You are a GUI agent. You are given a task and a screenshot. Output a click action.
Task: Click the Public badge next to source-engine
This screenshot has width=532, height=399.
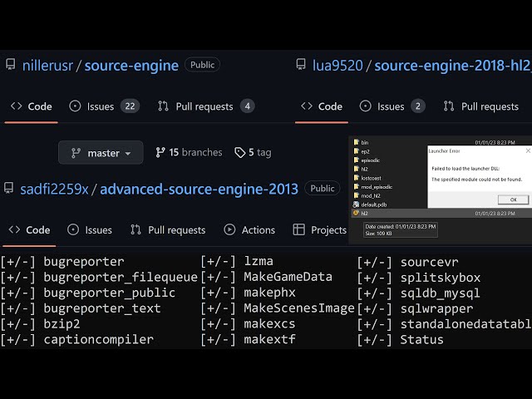pyautogui.click(x=202, y=65)
